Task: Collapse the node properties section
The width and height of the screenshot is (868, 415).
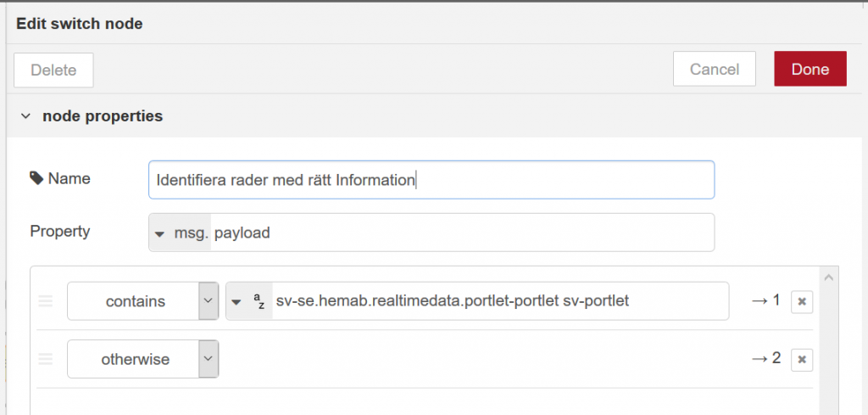Action: (x=25, y=116)
